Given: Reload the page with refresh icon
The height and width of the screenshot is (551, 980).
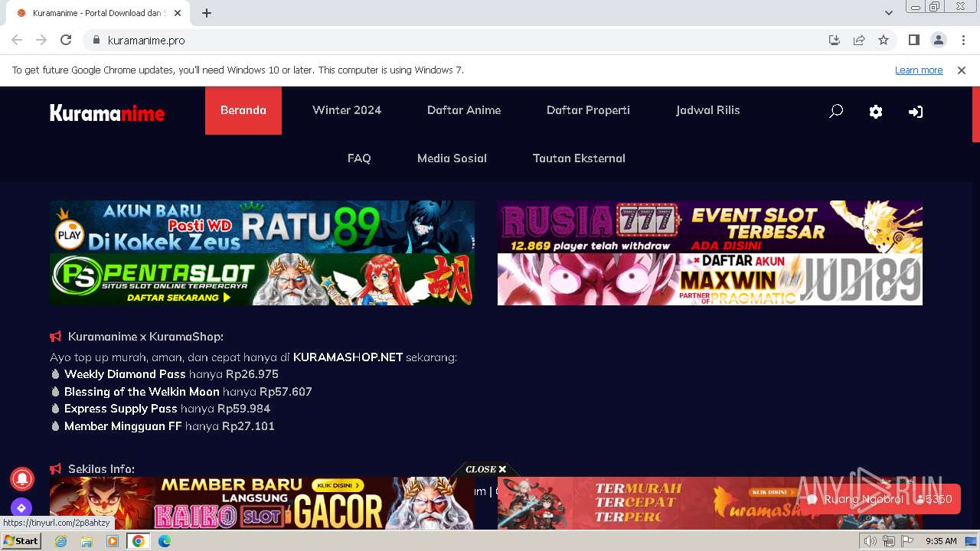Looking at the screenshot, I should [x=66, y=40].
